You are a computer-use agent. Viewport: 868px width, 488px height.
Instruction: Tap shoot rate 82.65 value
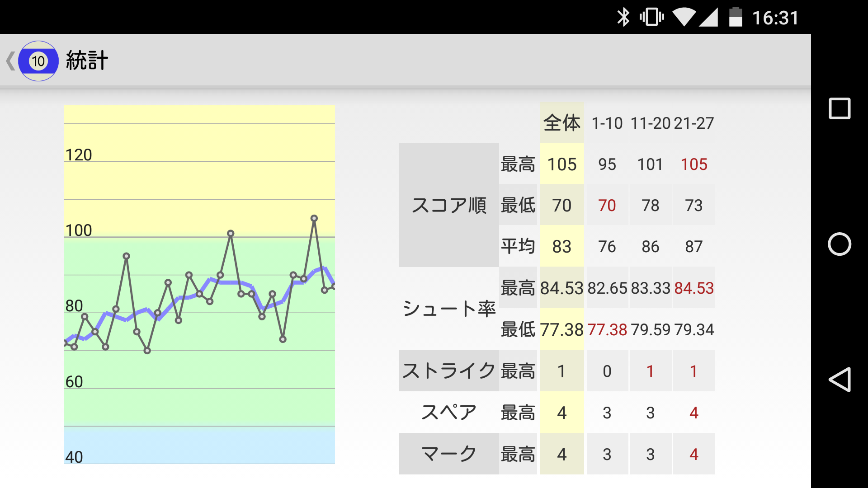(607, 288)
